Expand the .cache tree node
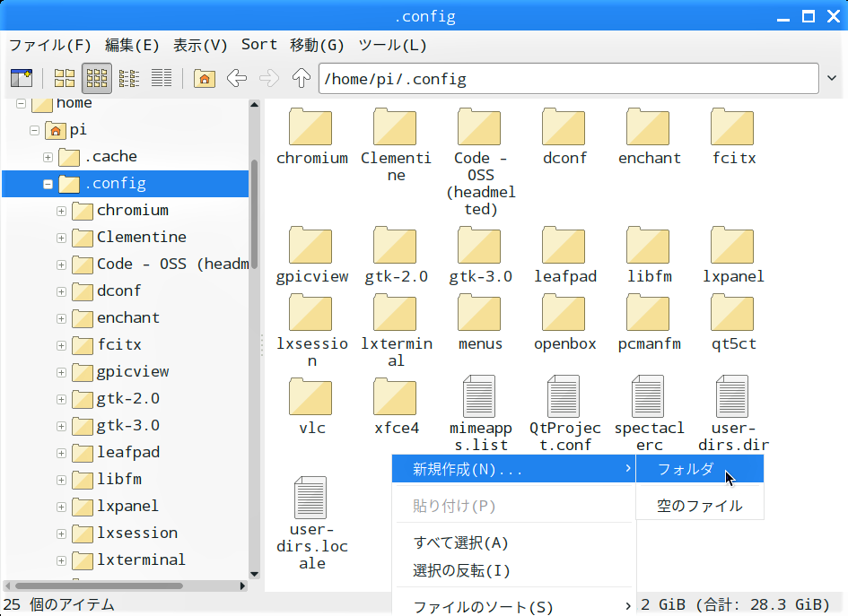This screenshot has width=848, height=616. pyautogui.click(x=48, y=157)
